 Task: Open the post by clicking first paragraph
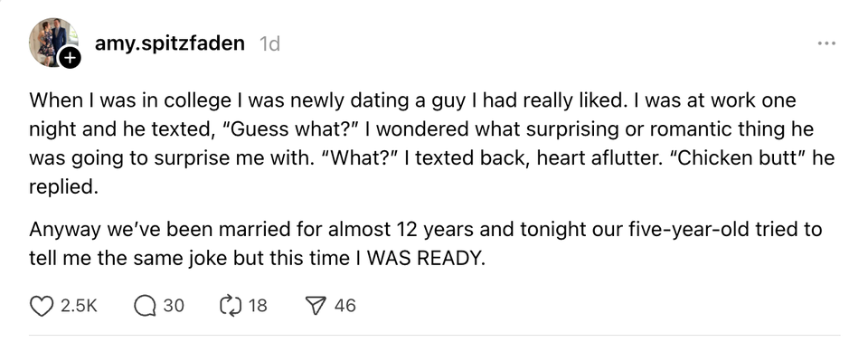(432, 143)
